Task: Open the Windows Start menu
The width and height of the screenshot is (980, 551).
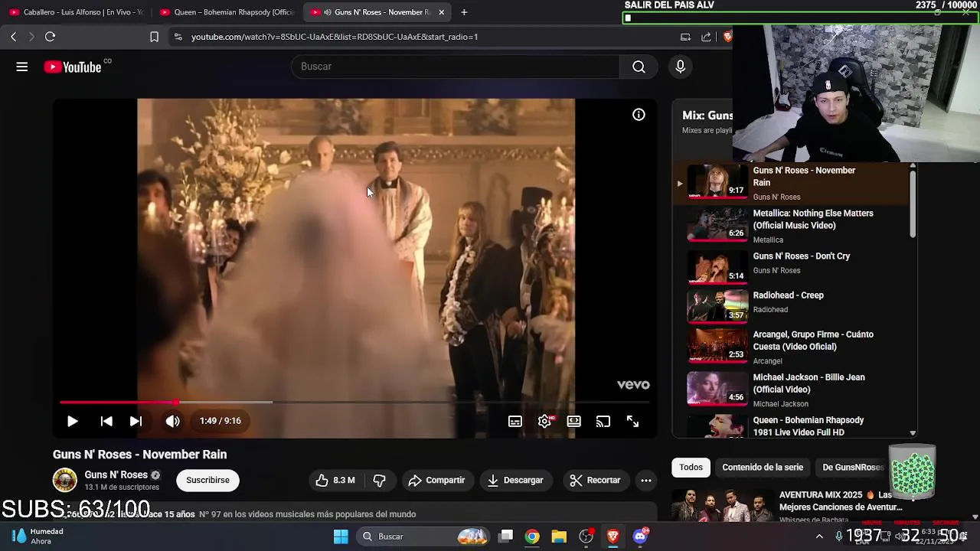Action: tap(341, 536)
